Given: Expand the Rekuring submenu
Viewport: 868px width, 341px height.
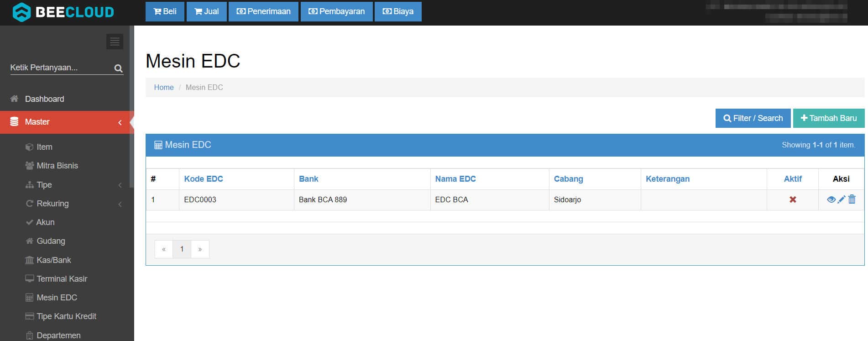Looking at the screenshot, I should [52, 204].
